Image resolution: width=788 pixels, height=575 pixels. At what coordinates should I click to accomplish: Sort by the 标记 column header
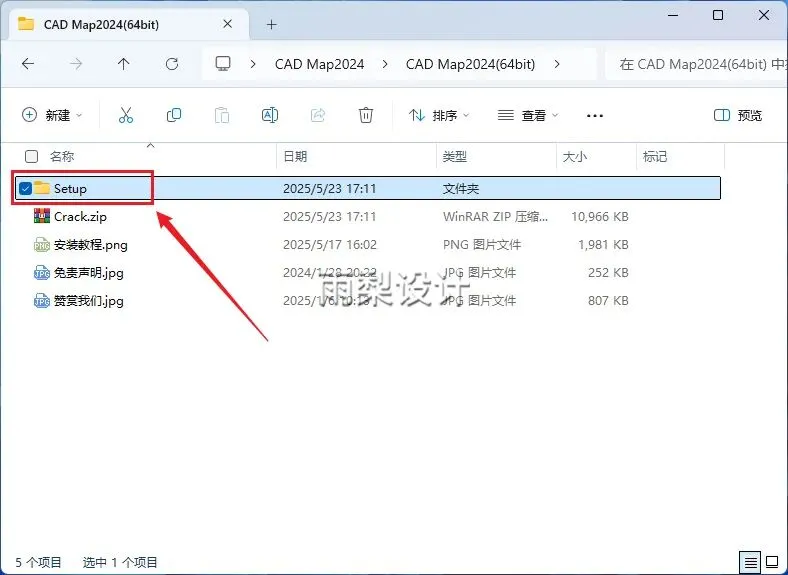(x=655, y=156)
